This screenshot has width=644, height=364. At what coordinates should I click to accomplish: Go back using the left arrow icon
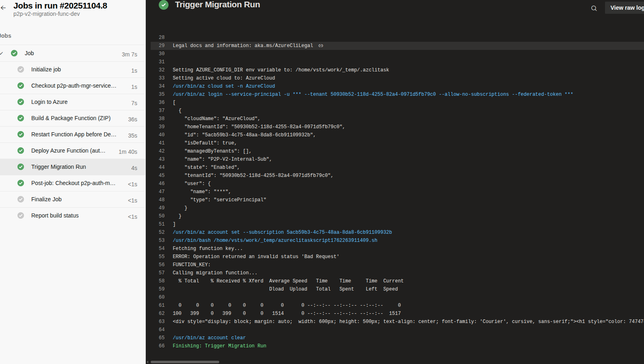coord(3,8)
